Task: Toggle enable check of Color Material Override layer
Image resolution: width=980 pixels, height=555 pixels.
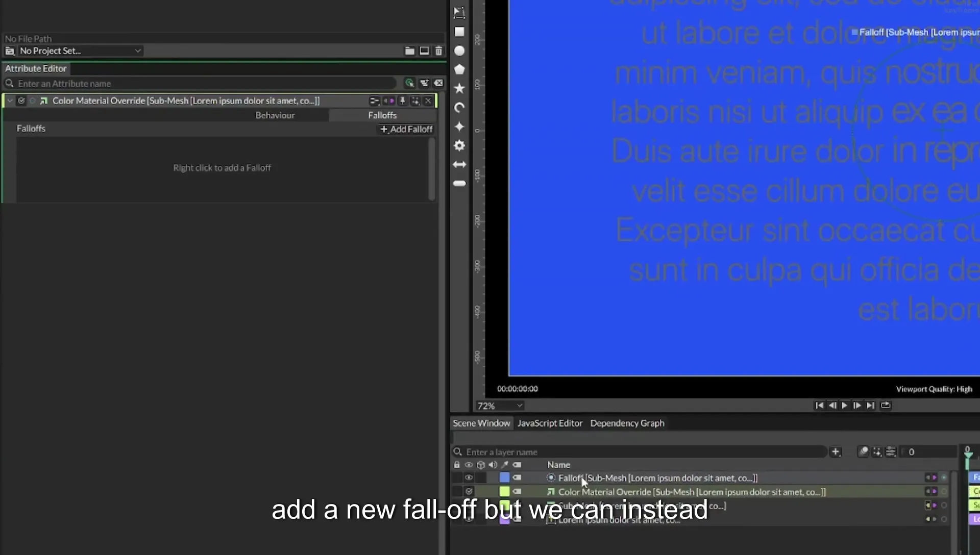Action: click(x=469, y=492)
